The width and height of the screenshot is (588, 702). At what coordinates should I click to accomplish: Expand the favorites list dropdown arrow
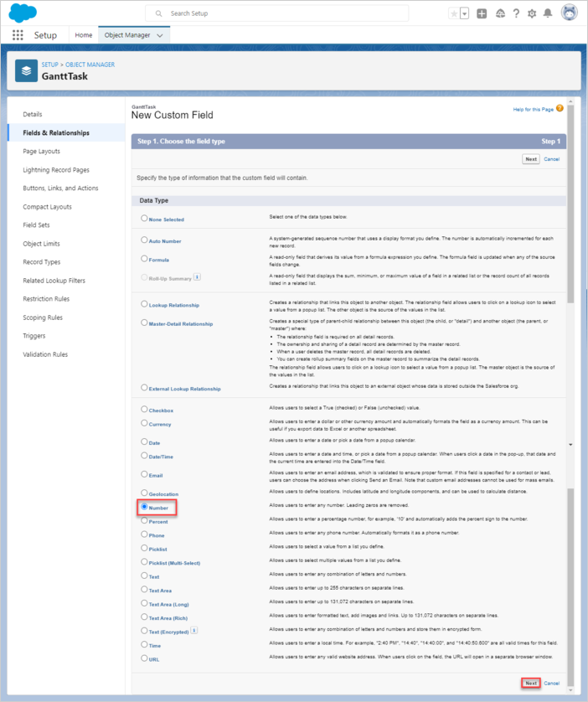pos(464,13)
